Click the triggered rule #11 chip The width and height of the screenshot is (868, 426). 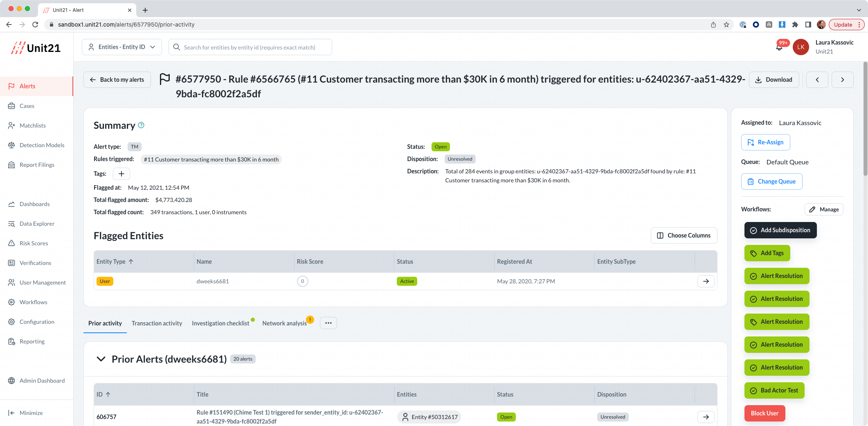211,159
